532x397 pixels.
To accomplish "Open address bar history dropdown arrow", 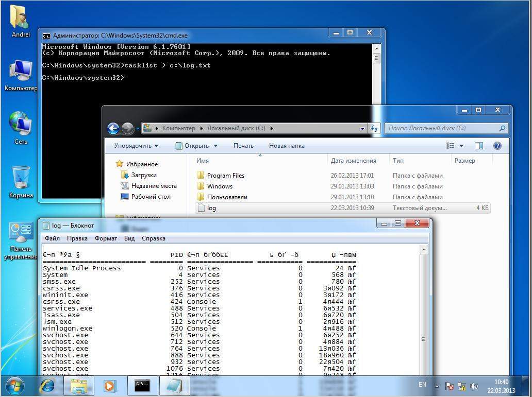I will click(x=362, y=129).
